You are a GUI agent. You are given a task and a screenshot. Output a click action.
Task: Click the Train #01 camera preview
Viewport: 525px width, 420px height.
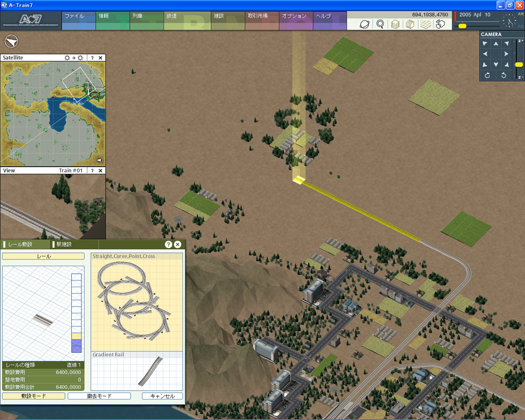click(53, 207)
